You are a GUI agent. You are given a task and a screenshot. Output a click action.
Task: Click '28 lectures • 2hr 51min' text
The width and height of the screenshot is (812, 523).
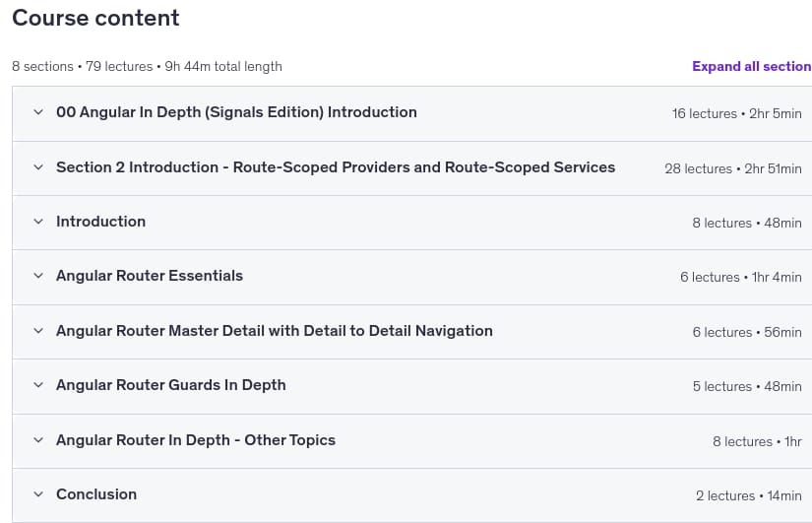click(733, 168)
